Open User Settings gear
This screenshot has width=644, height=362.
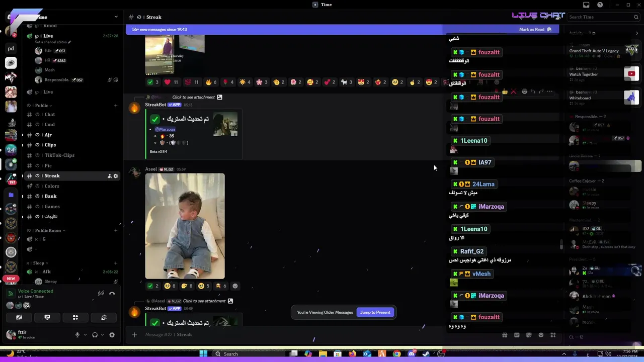point(112,335)
